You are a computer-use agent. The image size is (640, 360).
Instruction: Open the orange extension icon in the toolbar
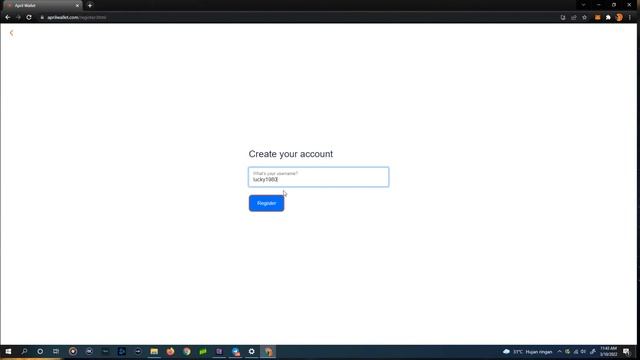(x=598, y=18)
